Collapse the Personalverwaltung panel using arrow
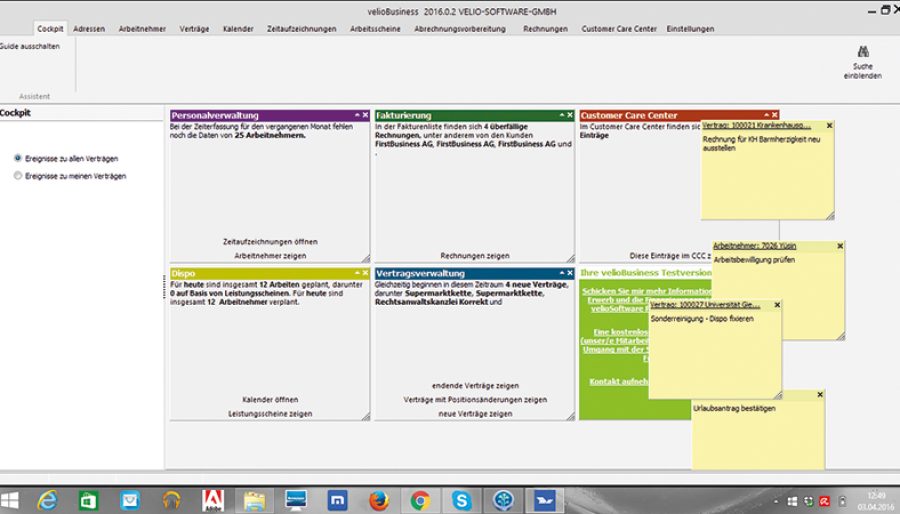Screen dimensions: 900x514 coord(357,115)
